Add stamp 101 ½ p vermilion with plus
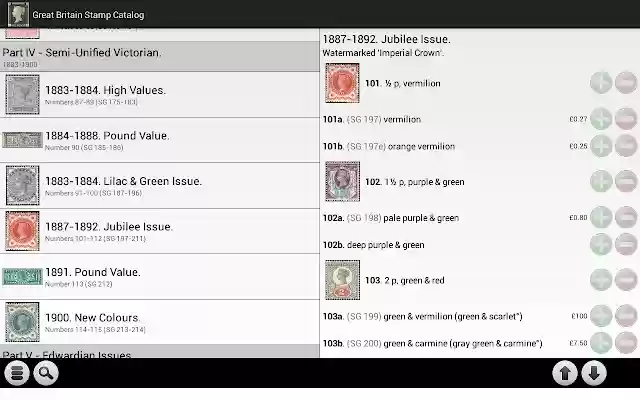Viewport: 640px width, 400px height. (x=601, y=83)
